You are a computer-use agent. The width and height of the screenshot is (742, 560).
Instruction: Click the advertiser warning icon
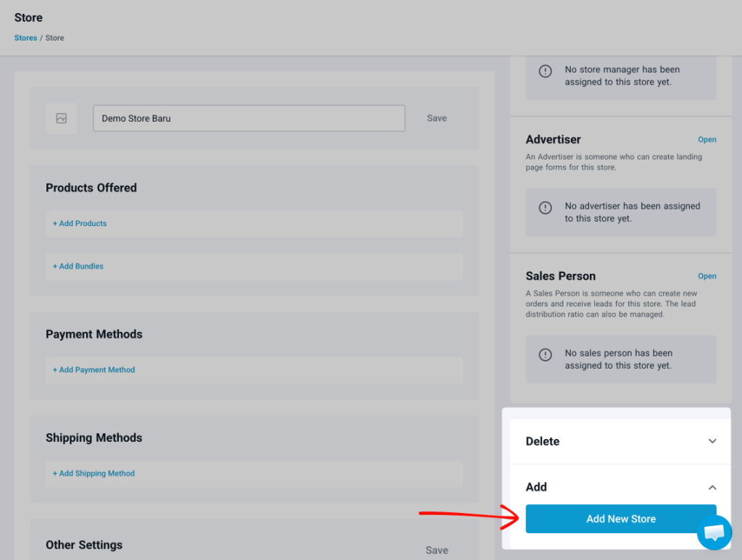click(x=545, y=208)
